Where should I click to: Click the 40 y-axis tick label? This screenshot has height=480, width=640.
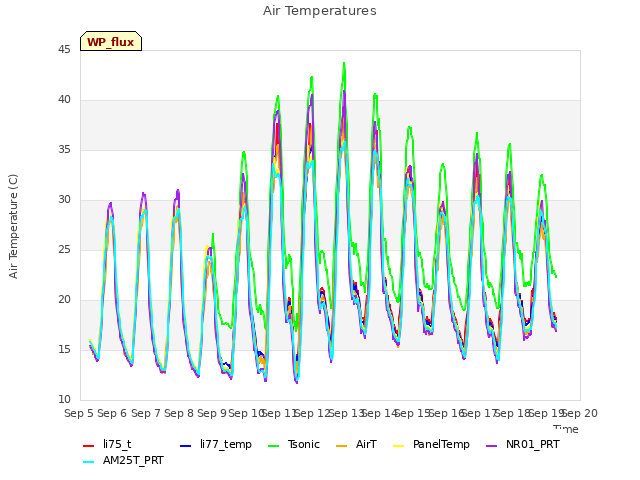(64, 99)
